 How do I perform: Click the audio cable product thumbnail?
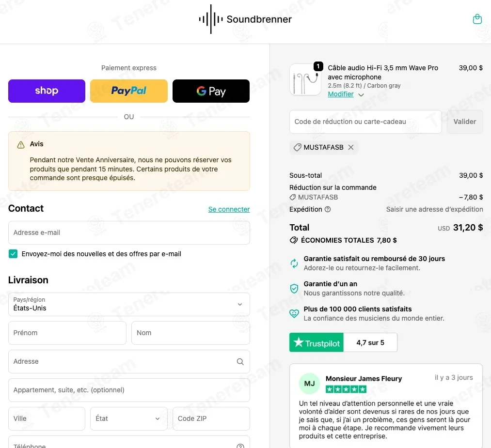[305, 79]
